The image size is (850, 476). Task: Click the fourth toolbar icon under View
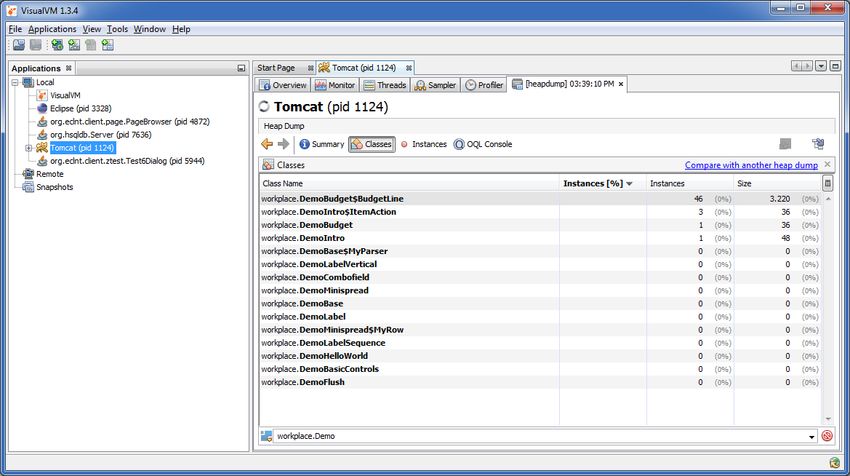tap(74, 45)
